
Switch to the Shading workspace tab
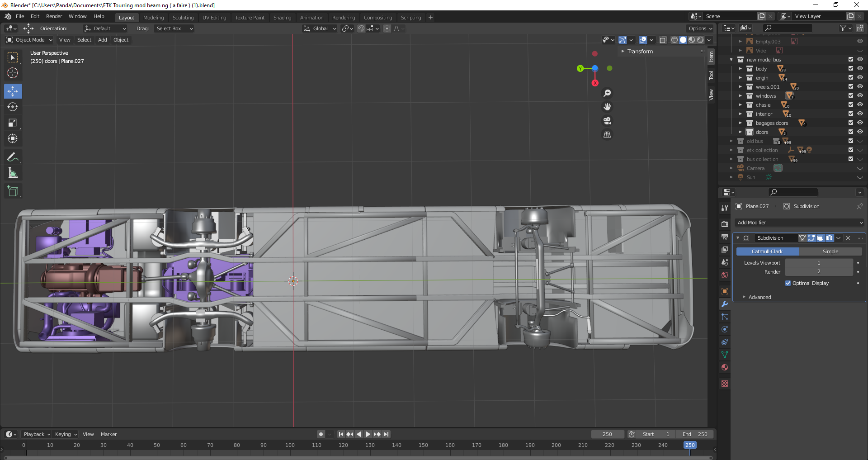pyautogui.click(x=282, y=18)
